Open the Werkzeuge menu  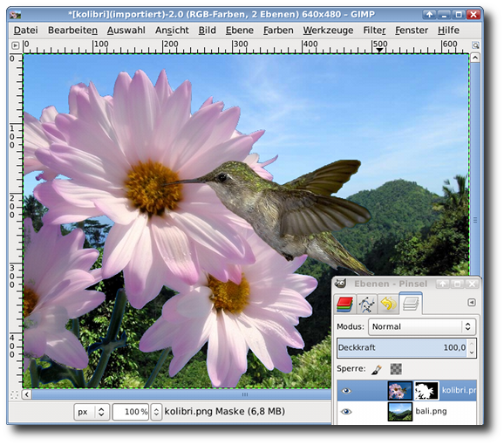pyautogui.click(x=328, y=31)
